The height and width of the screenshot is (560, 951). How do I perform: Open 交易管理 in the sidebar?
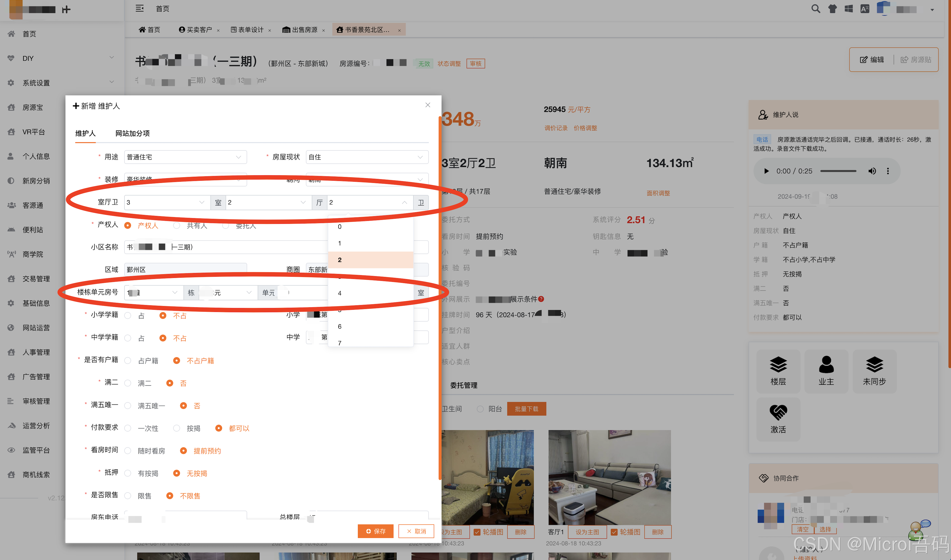[x=36, y=279]
